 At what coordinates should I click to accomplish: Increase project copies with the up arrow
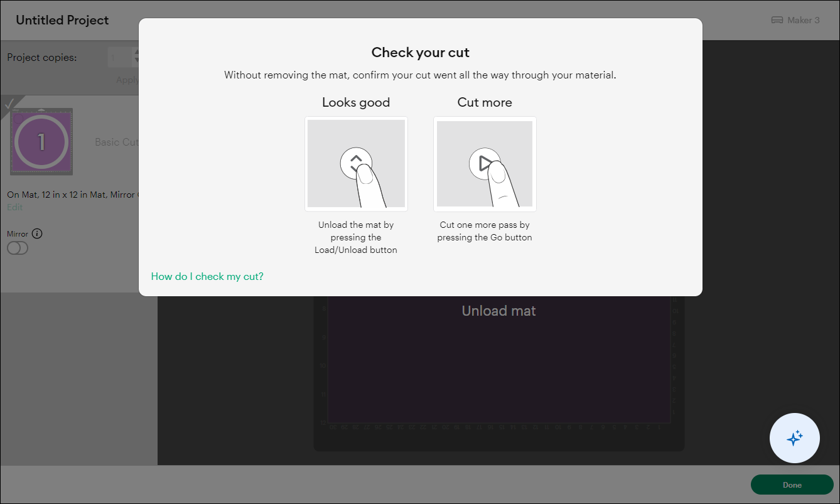[136, 53]
